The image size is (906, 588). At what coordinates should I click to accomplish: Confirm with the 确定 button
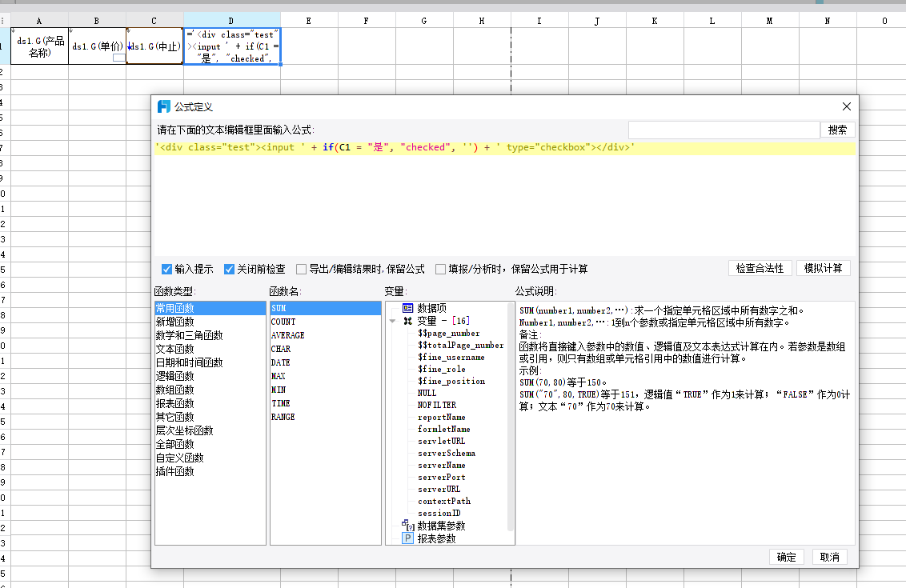click(787, 557)
